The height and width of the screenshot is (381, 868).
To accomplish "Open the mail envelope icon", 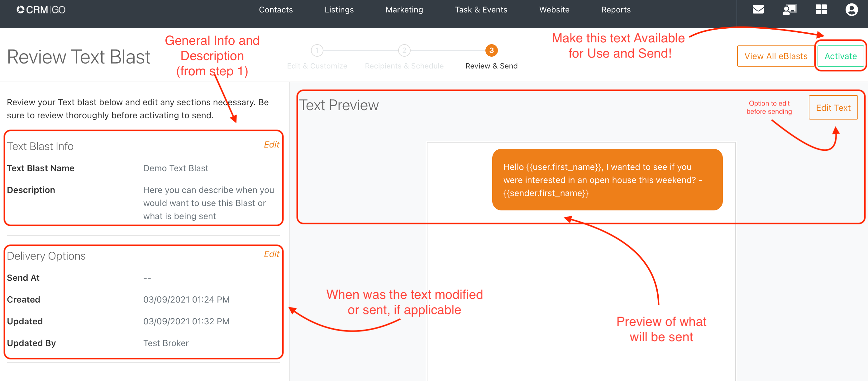I will [758, 9].
